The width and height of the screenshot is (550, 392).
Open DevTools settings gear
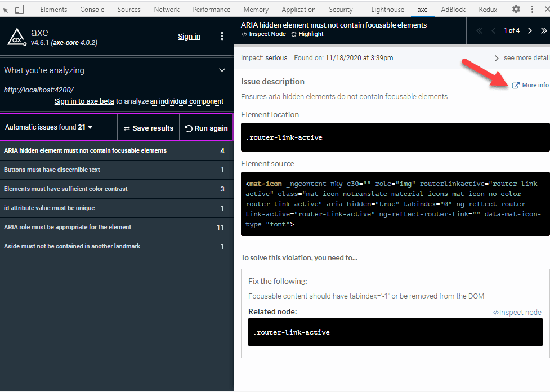click(x=516, y=9)
